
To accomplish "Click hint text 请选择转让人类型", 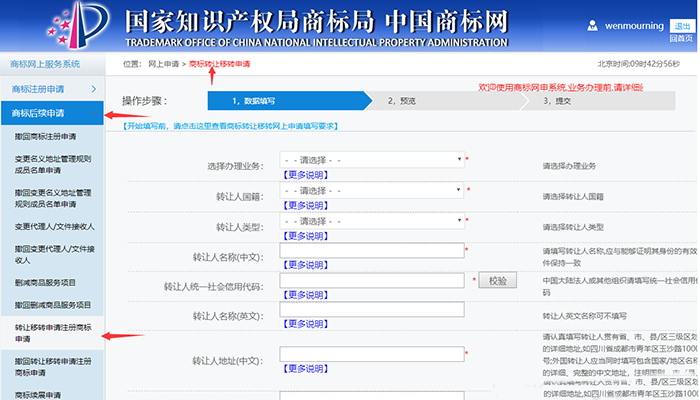I will click(573, 227).
